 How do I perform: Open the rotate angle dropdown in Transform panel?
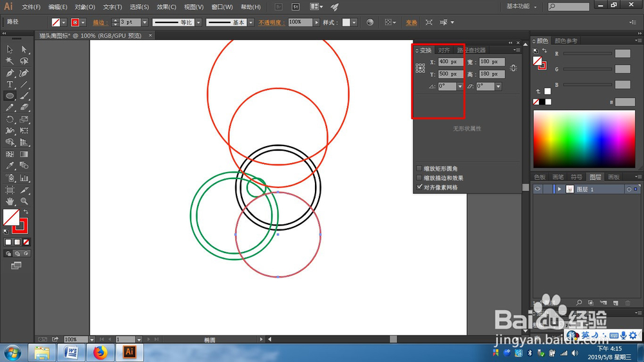(460, 86)
